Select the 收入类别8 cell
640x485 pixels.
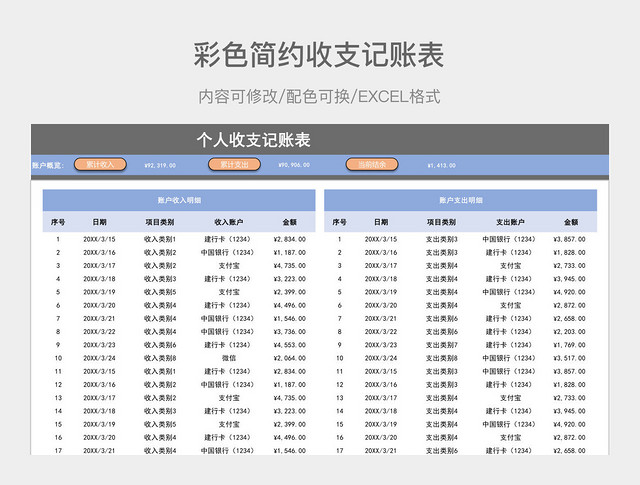coord(160,358)
